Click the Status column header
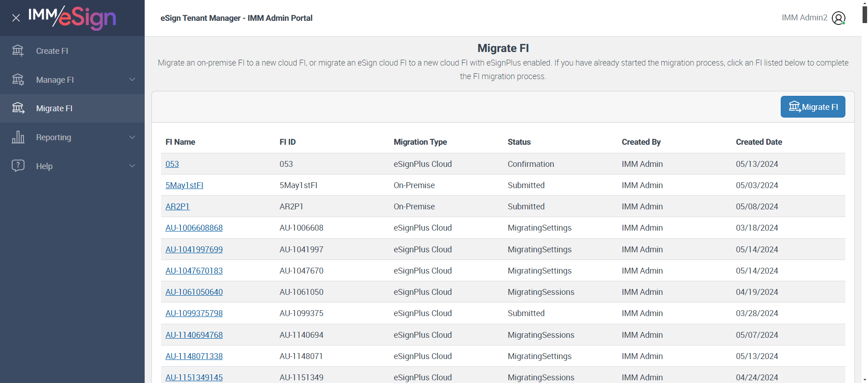This screenshot has width=868, height=383. click(519, 142)
